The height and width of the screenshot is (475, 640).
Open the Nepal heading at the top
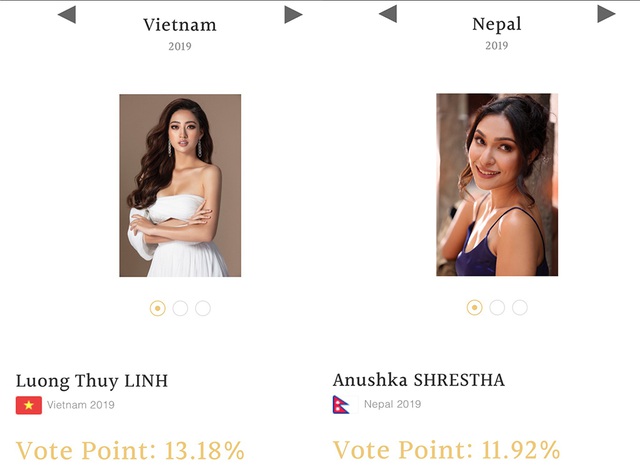(497, 24)
